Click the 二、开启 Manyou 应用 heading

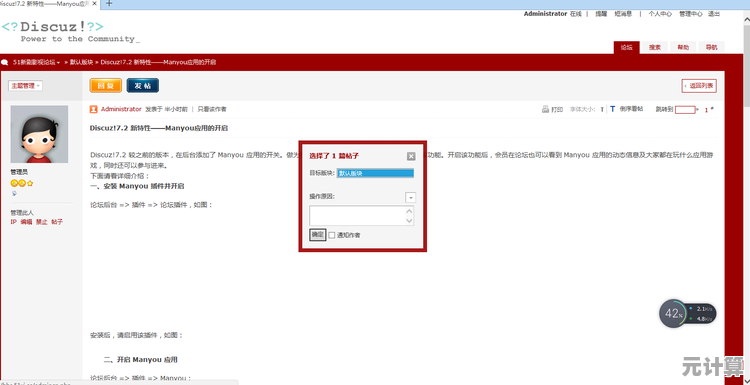141,360
